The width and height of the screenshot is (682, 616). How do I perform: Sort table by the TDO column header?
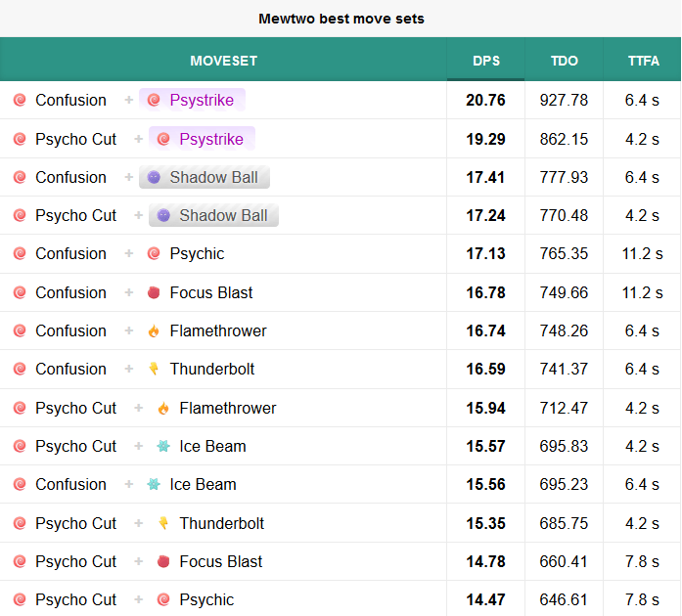coord(565,60)
